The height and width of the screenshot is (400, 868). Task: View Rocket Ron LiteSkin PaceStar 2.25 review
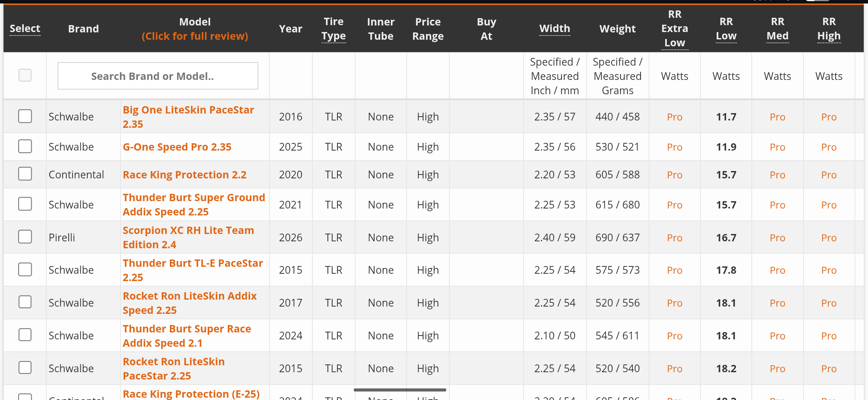tap(174, 369)
